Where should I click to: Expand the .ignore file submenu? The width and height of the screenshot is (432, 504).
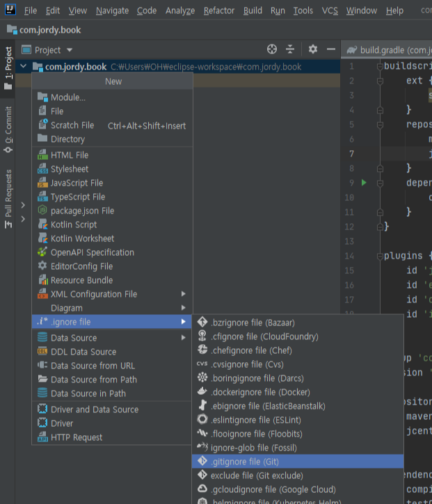click(112, 322)
